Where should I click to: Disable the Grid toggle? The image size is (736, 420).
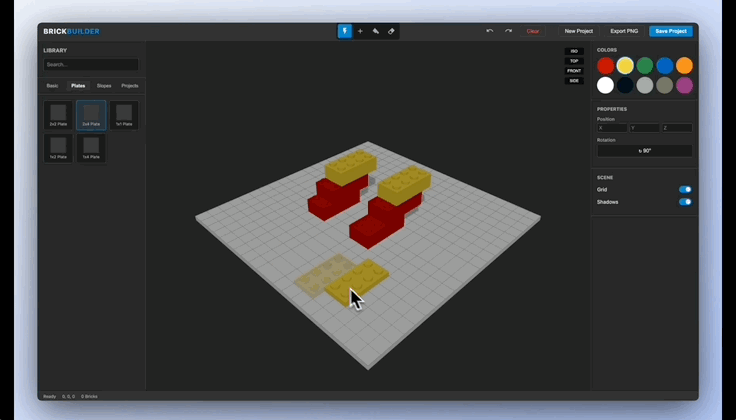coord(685,189)
